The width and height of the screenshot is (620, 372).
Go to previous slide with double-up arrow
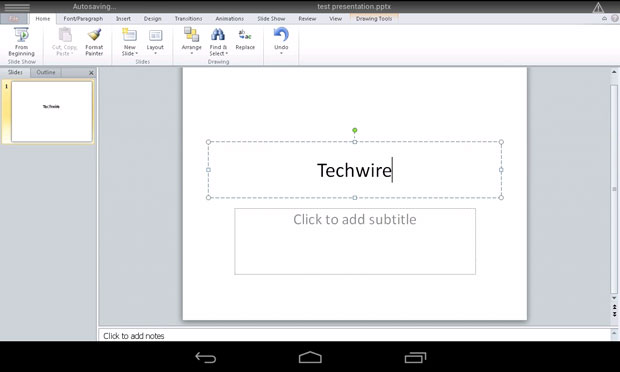(614, 307)
